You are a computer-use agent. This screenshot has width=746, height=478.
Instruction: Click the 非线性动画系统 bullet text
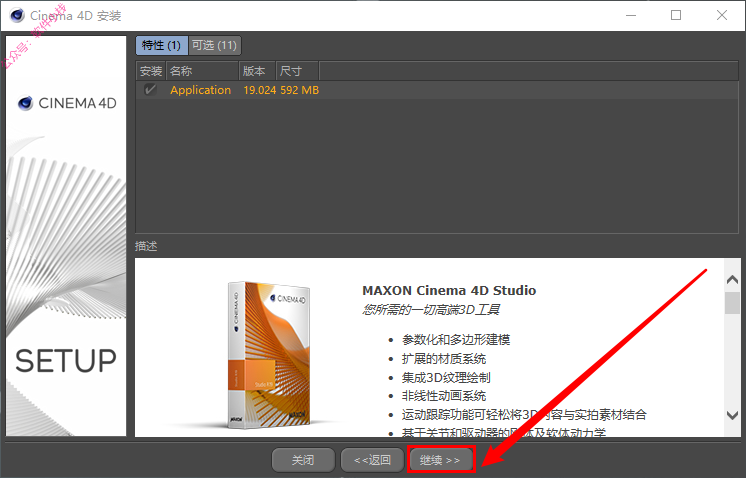coord(444,396)
